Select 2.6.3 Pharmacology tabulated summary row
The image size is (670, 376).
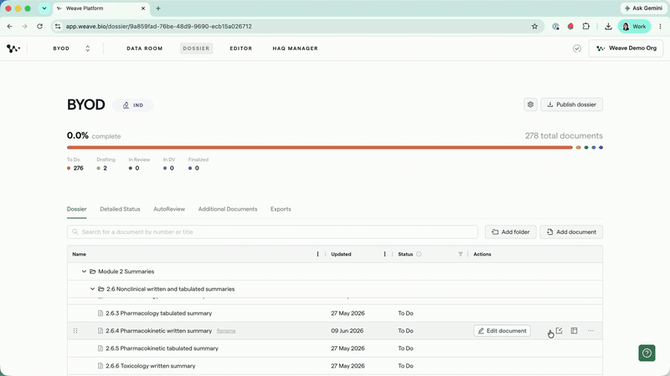coord(335,313)
